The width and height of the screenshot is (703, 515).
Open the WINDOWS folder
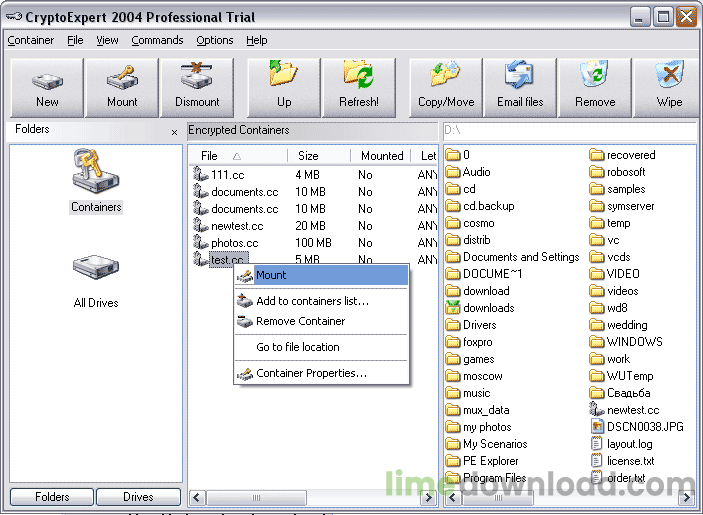tap(626, 342)
